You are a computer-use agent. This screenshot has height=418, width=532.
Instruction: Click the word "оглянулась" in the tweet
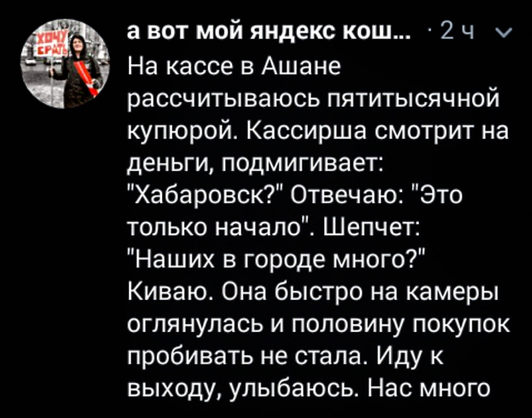(x=196, y=327)
